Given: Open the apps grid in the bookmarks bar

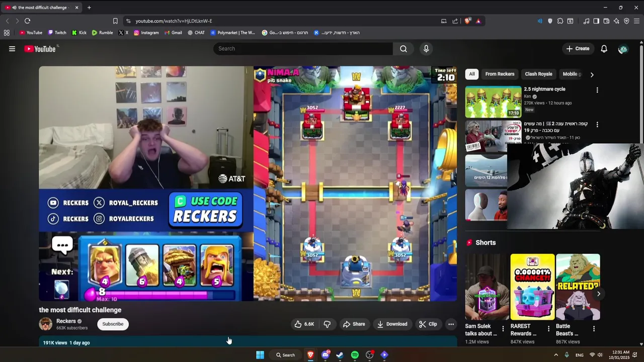Looking at the screenshot, I should [7, 33].
